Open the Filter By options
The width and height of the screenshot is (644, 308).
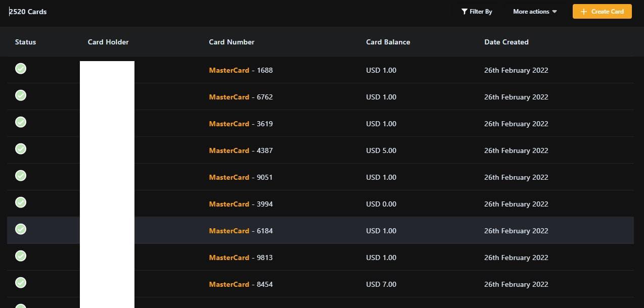[477, 12]
